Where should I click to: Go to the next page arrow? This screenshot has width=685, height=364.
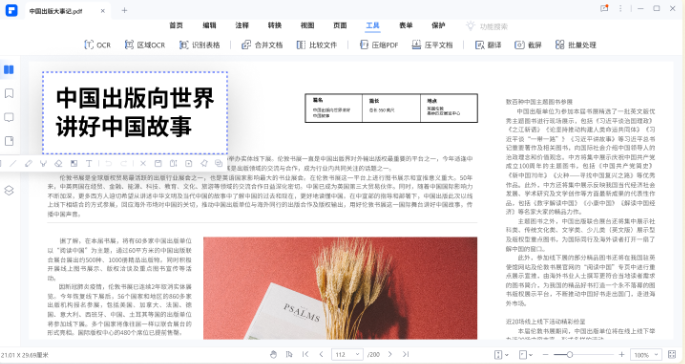[390, 354]
